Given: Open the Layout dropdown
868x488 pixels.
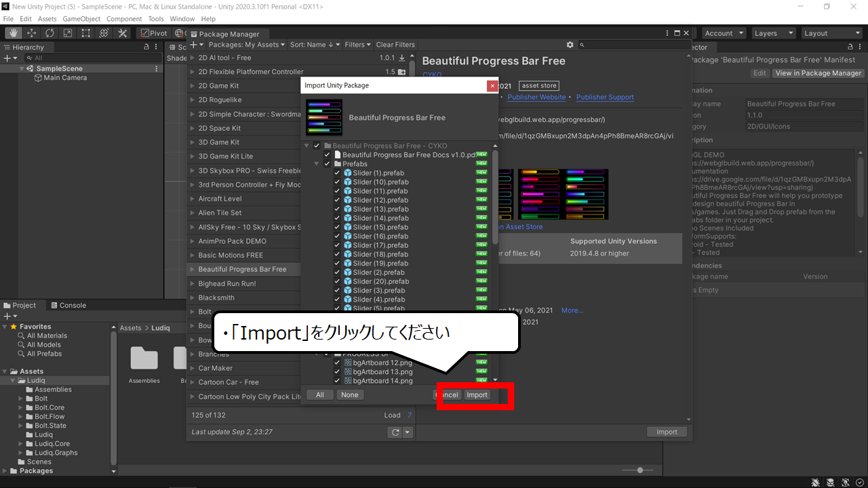Looking at the screenshot, I should point(831,33).
